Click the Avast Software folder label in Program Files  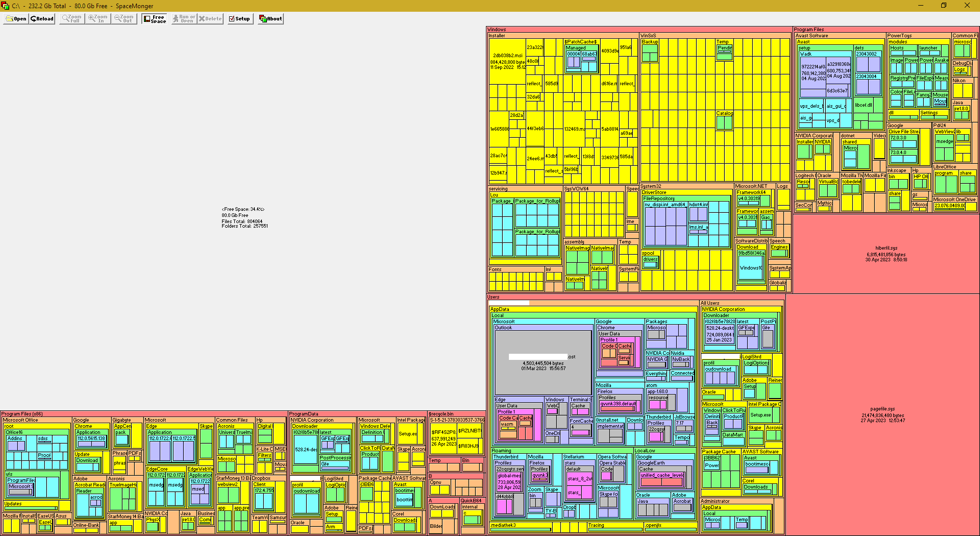812,36
